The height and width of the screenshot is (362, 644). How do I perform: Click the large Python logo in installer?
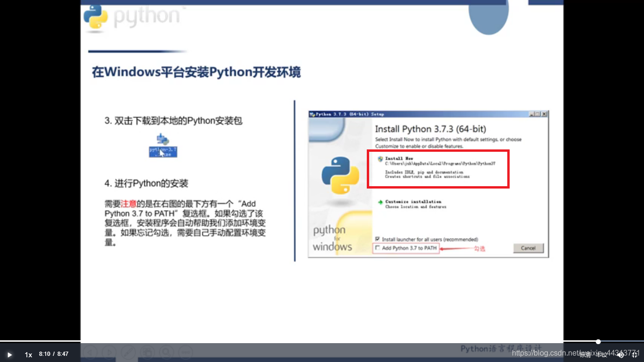click(x=340, y=175)
